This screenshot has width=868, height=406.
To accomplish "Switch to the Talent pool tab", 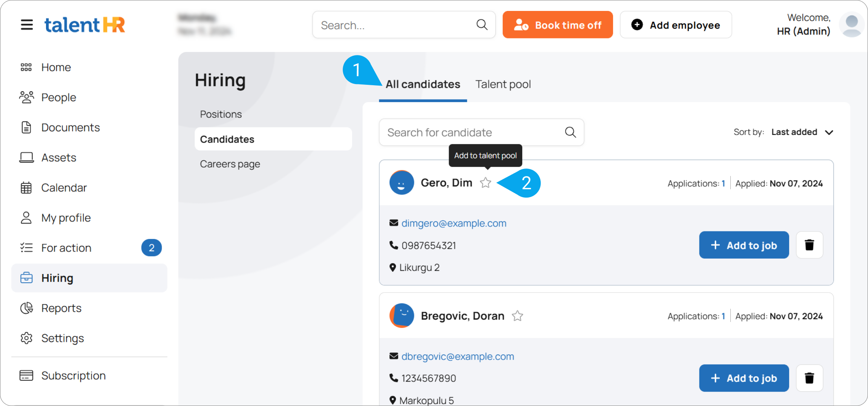I will point(503,84).
